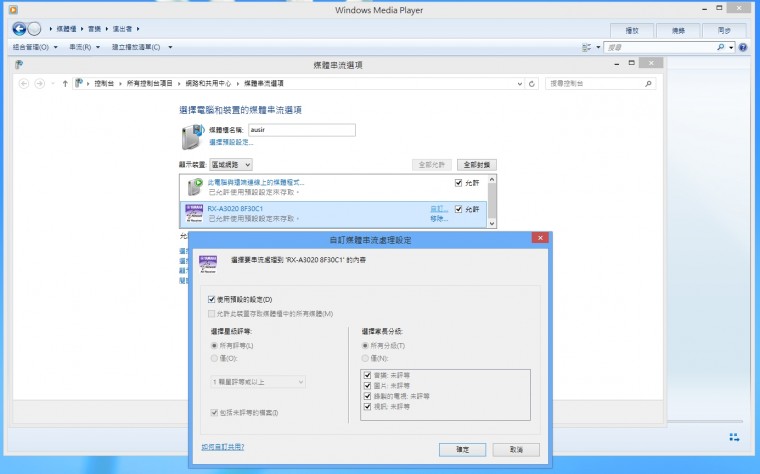Toggle the include unrated files checkbox

click(x=214, y=412)
